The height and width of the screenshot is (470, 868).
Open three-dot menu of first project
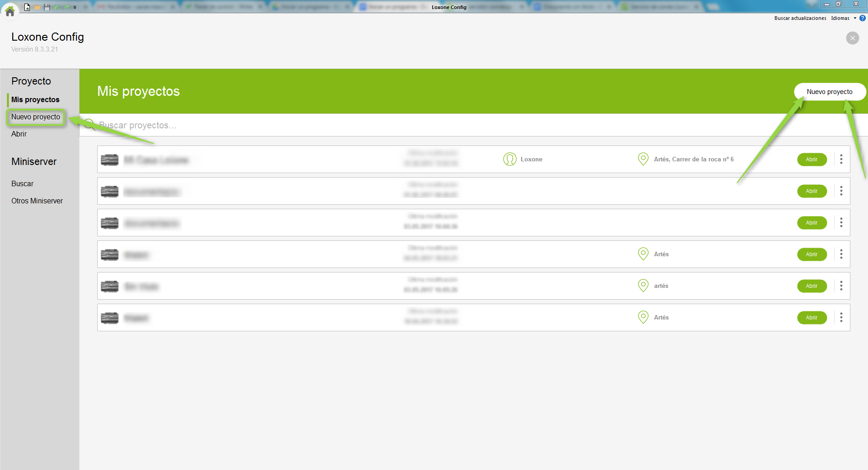click(841, 159)
